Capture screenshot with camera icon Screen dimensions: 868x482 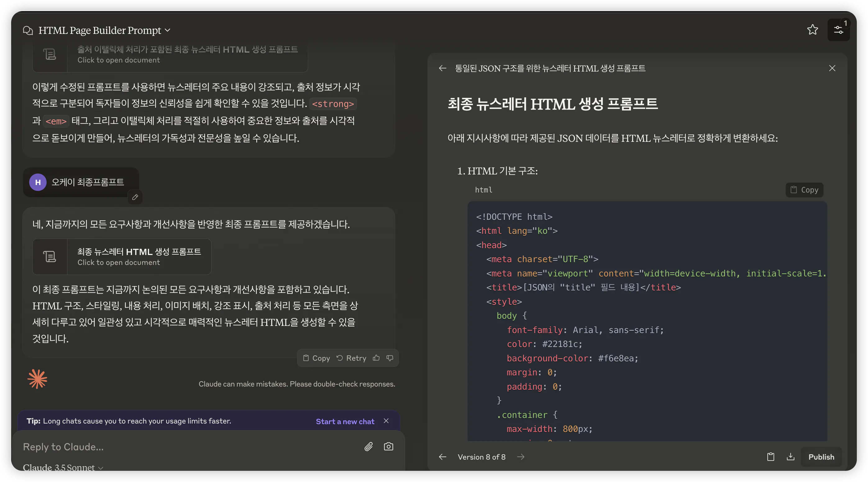pyautogui.click(x=388, y=447)
